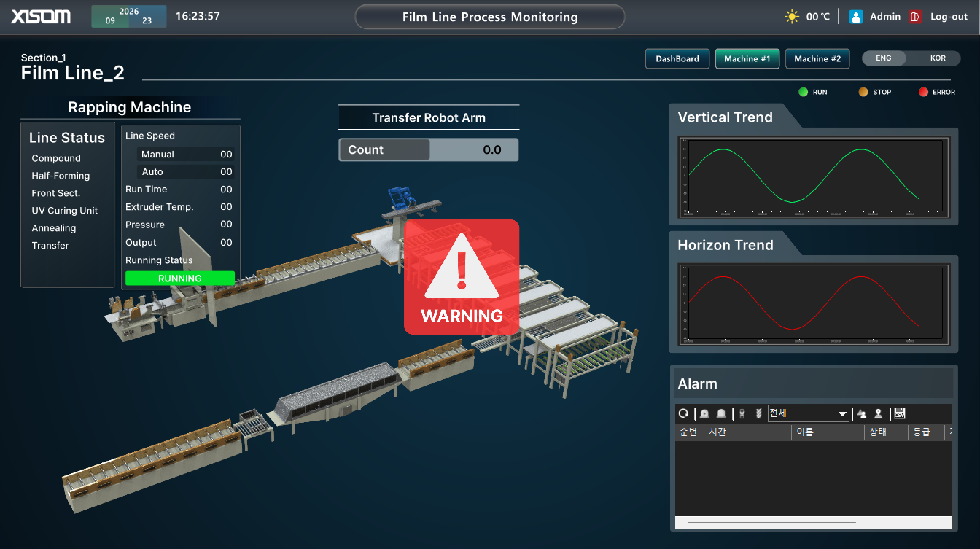Click the red Log-out door icon

pos(916,16)
